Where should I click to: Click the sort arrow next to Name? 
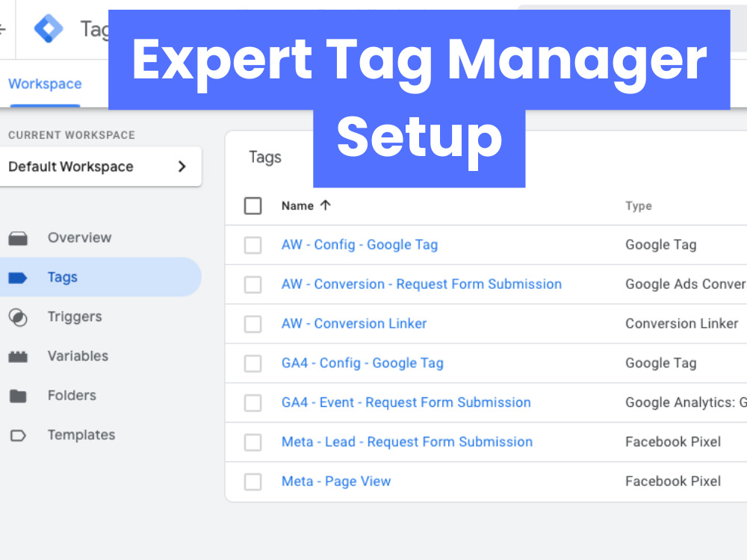coord(326,205)
